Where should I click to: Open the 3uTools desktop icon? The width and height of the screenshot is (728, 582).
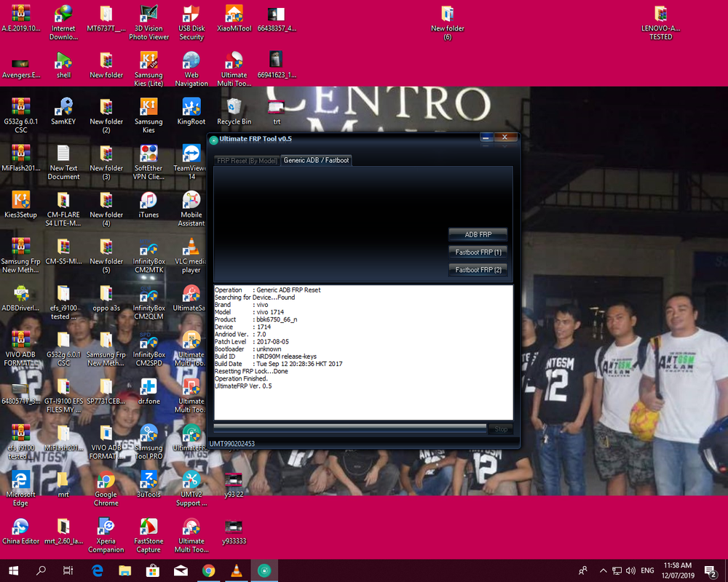point(149,485)
